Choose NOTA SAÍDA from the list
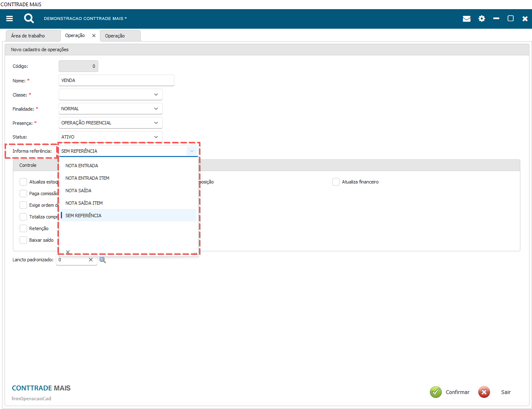Screen dimensions: 532x409 coord(78,191)
